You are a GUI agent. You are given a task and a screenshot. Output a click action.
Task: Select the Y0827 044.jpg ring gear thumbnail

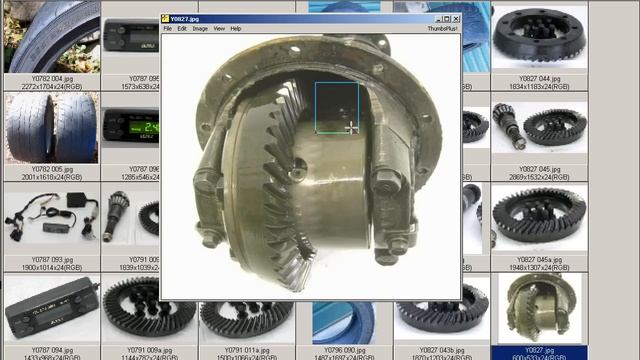click(x=539, y=37)
